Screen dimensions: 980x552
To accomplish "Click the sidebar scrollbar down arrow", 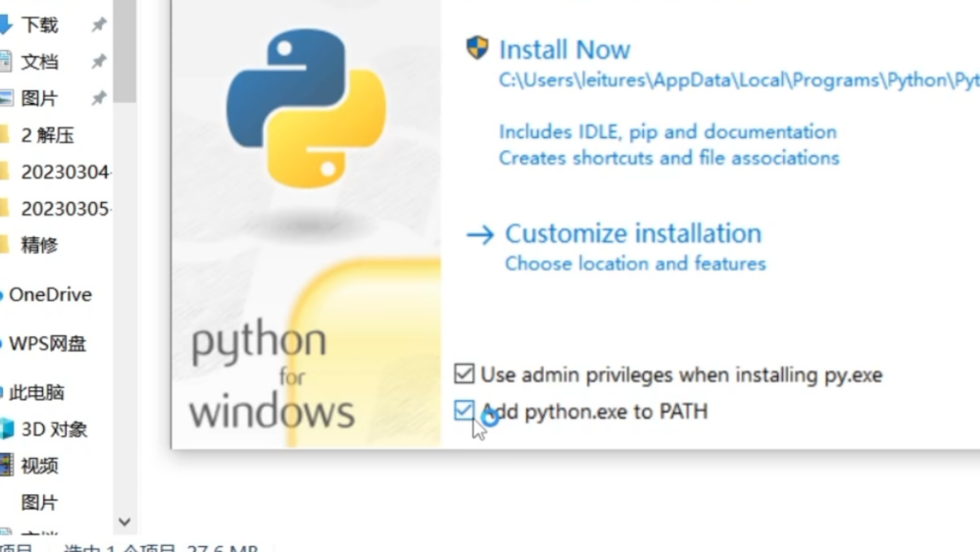I will (124, 522).
